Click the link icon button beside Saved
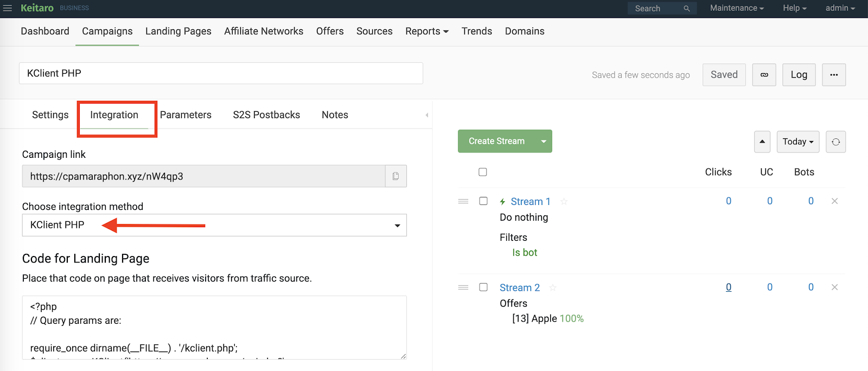This screenshot has width=868, height=371. (764, 75)
